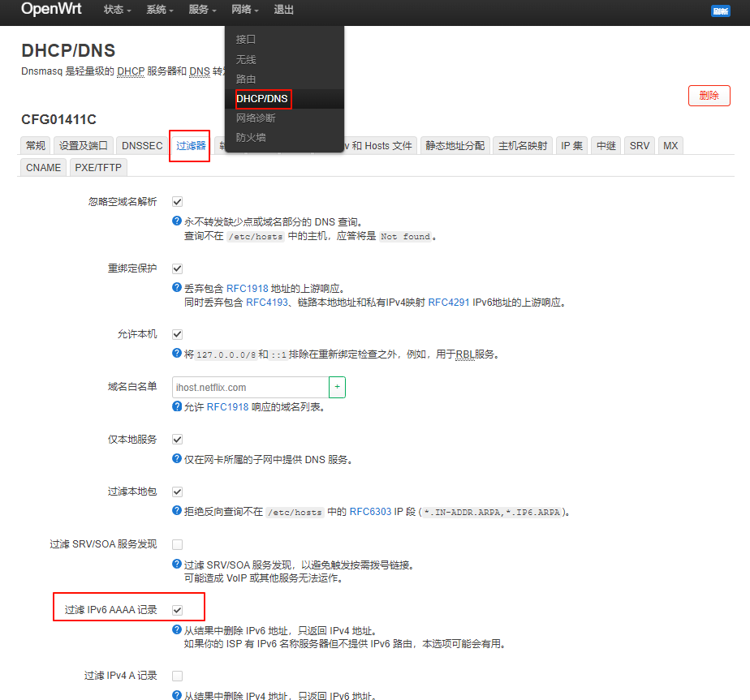The width and height of the screenshot is (750, 700).
Task: Switch to the DNSSEC tab
Action: (x=141, y=146)
